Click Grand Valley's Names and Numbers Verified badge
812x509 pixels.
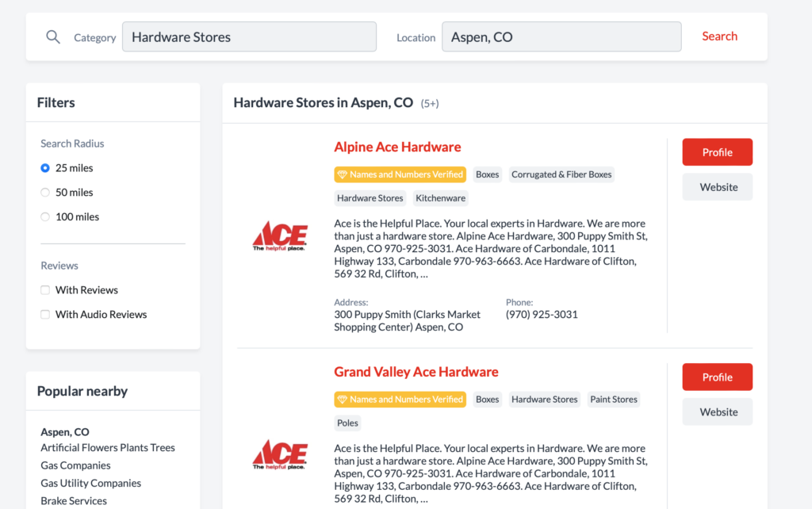(x=400, y=400)
